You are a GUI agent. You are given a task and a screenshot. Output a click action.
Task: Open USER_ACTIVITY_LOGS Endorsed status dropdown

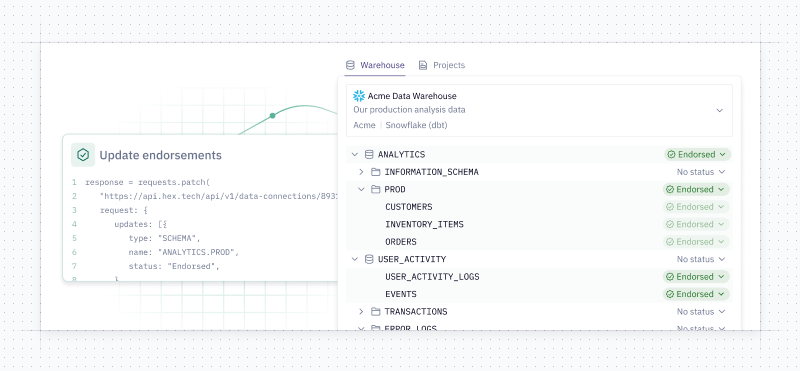pyautogui.click(x=696, y=277)
